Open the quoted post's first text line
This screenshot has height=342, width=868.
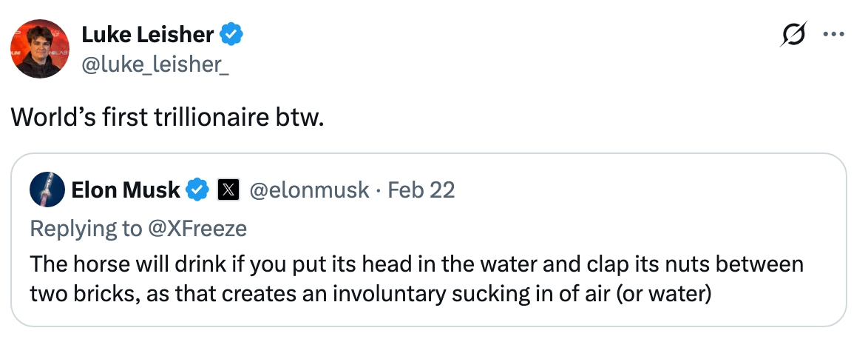click(416, 264)
